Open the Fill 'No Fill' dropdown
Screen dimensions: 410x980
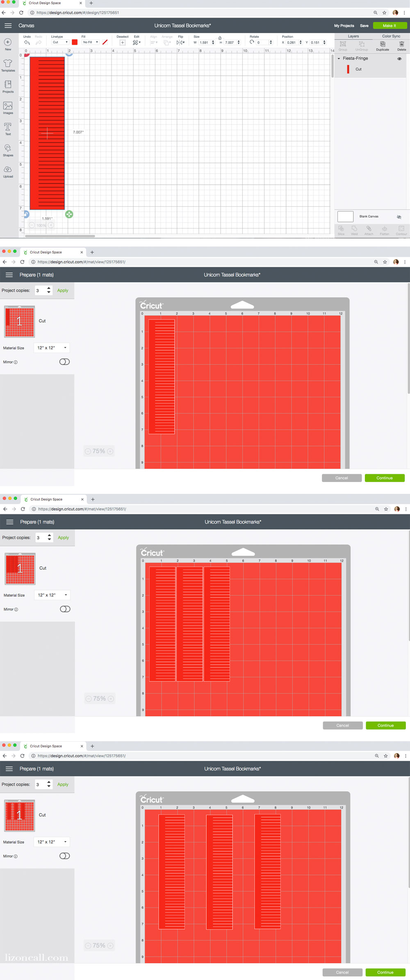tap(91, 42)
